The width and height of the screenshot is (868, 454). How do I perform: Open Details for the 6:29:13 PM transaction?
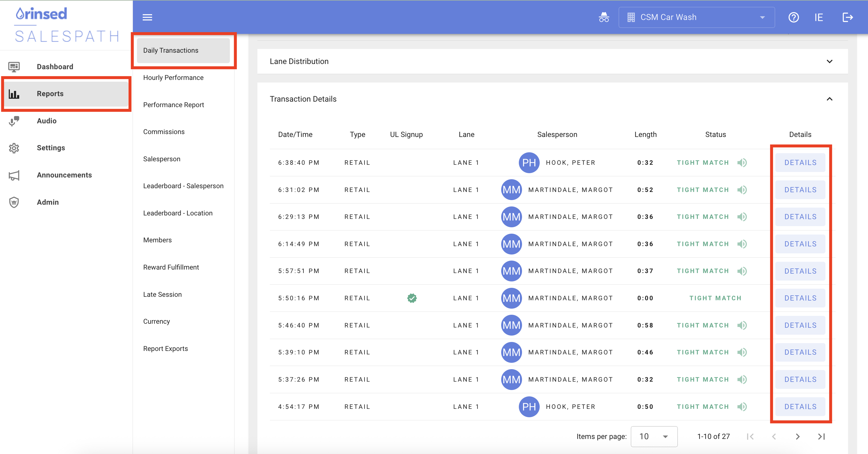click(800, 217)
